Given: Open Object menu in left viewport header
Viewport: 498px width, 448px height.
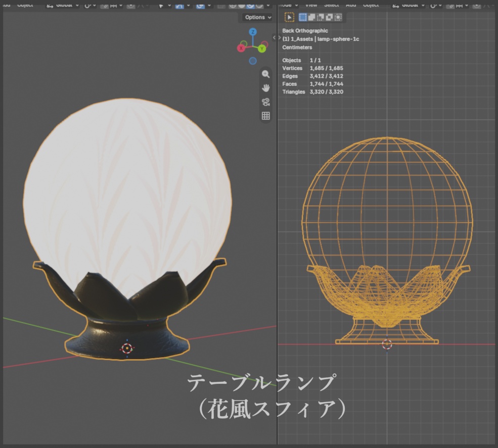Looking at the screenshot, I should (x=25, y=5).
